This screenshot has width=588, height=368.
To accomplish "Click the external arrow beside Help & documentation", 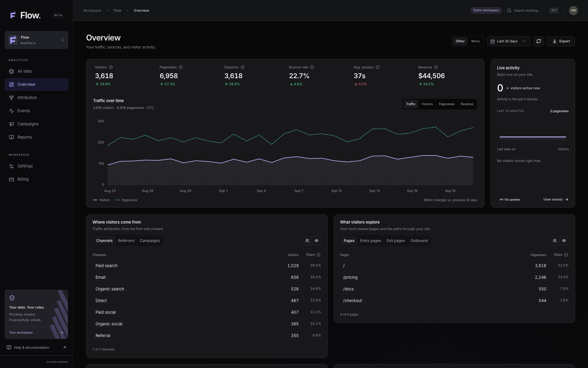I will click(65, 347).
